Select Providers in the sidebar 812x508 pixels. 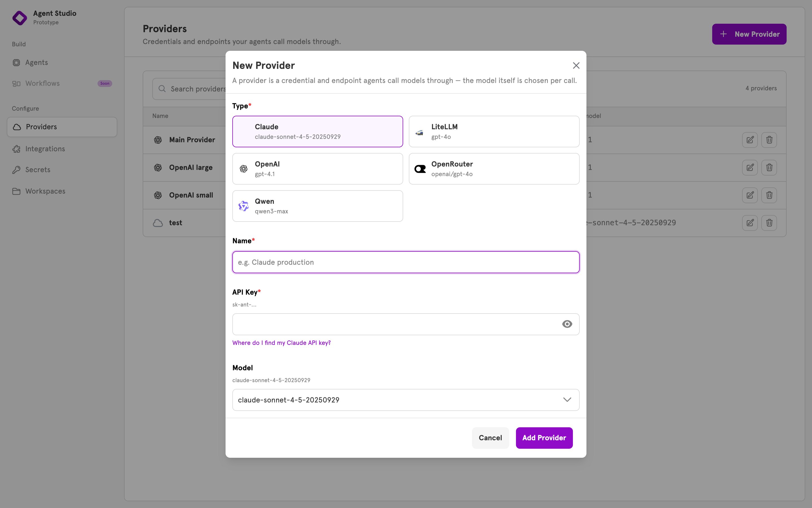[x=62, y=127]
